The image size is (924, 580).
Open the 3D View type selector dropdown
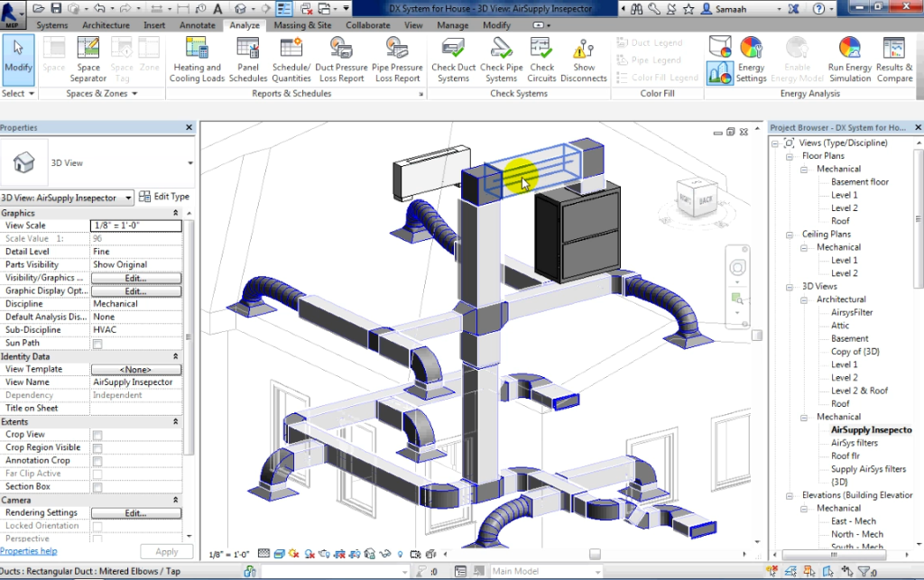click(190, 163)
